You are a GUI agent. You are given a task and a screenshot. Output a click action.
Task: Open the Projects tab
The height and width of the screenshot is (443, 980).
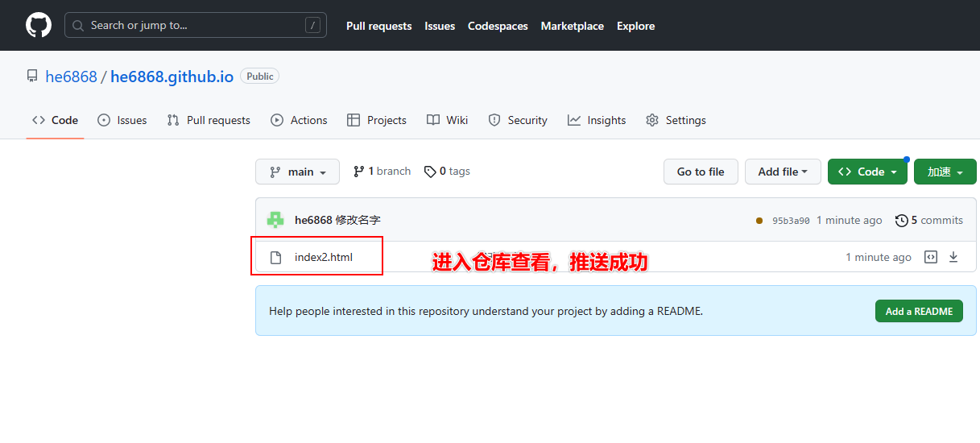point(377,120)
